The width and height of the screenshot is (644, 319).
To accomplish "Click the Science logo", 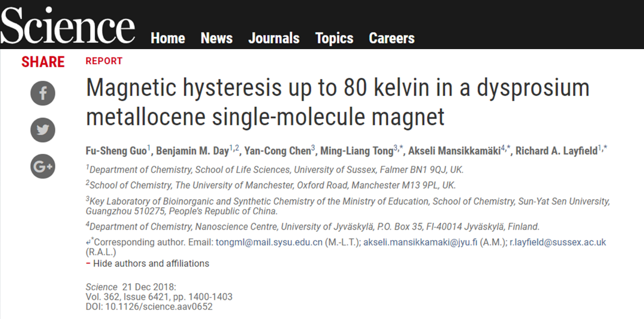I will pos(68,26).
